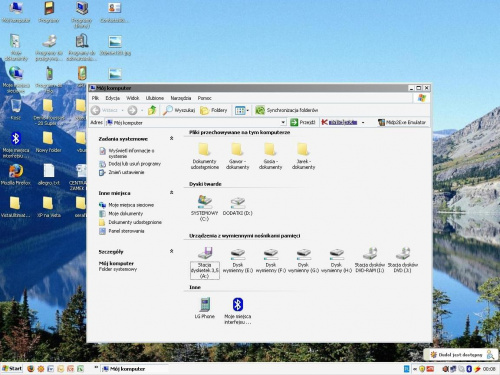500x375 pixels.
Task: Open the Plik menu
Action: [x=95, y=98]
